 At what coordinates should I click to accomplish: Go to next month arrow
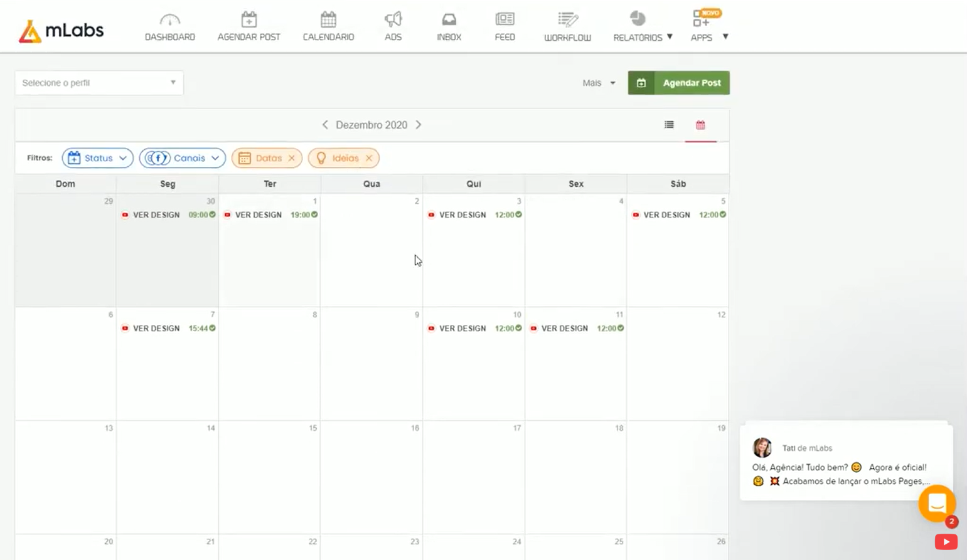[x=419, y=125]
